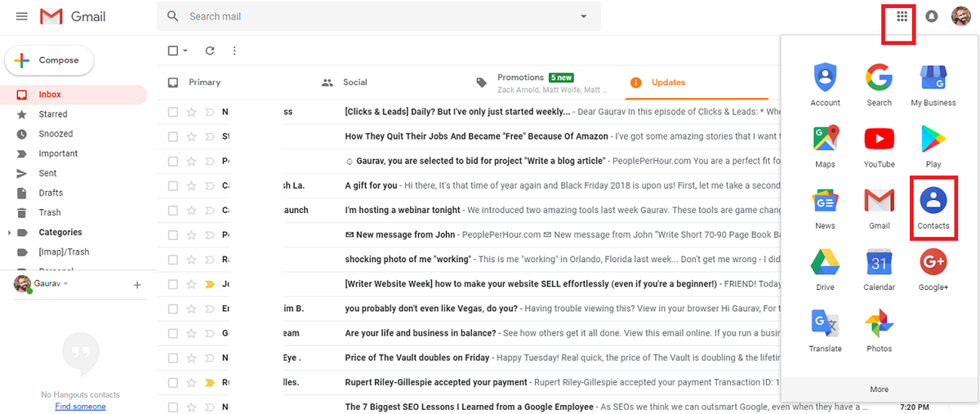The image size is (980, 414).
Task: Click the refresh mail icon
Action: pos(210,51)
